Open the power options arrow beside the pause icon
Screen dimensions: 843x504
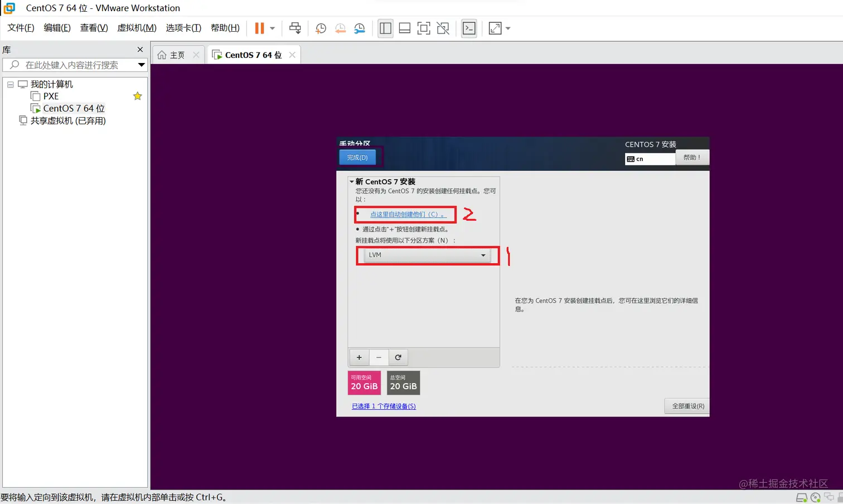point(273,28)
